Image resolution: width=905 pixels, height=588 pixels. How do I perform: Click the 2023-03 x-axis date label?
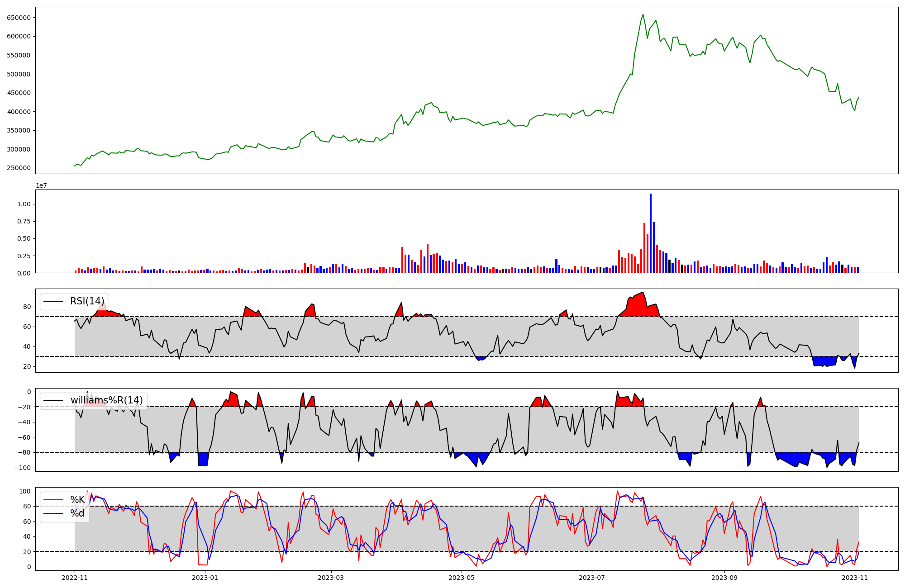(x=331, y=578)
